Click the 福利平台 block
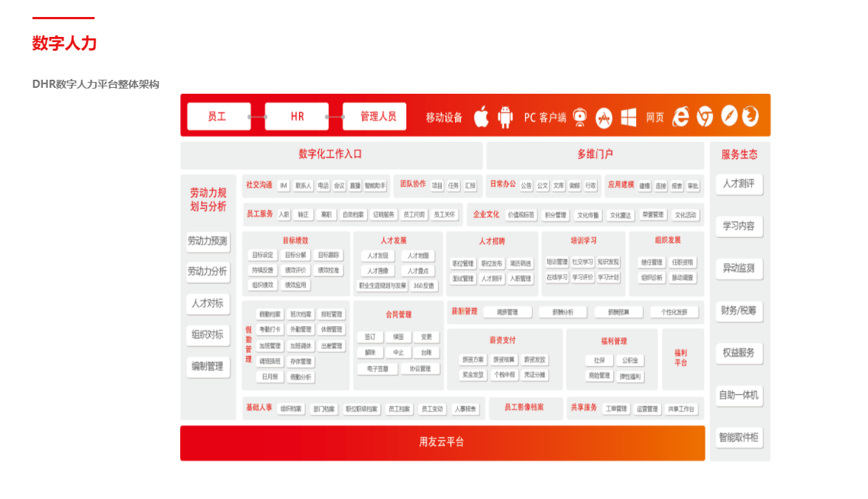The image size is (868, 499). click(681, 358)
